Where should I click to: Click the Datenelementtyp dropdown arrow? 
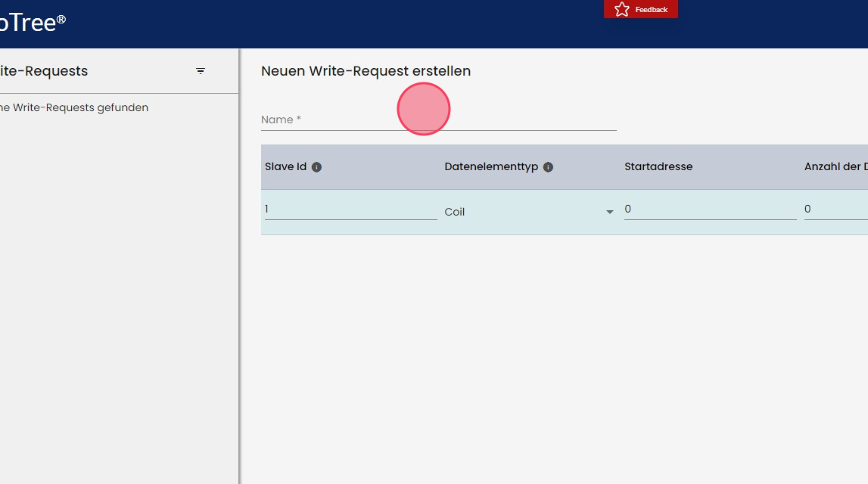609,213
